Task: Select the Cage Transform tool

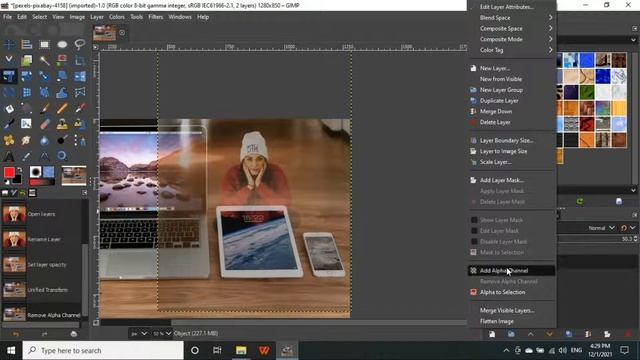Action: tap(80, 92)
